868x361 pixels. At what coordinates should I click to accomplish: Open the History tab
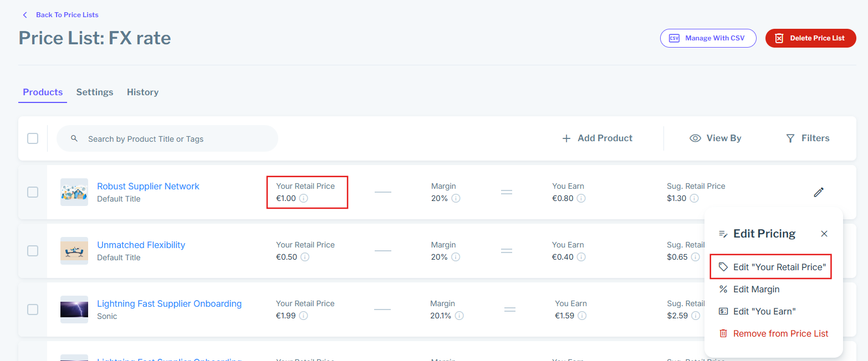tap(142, 92)
